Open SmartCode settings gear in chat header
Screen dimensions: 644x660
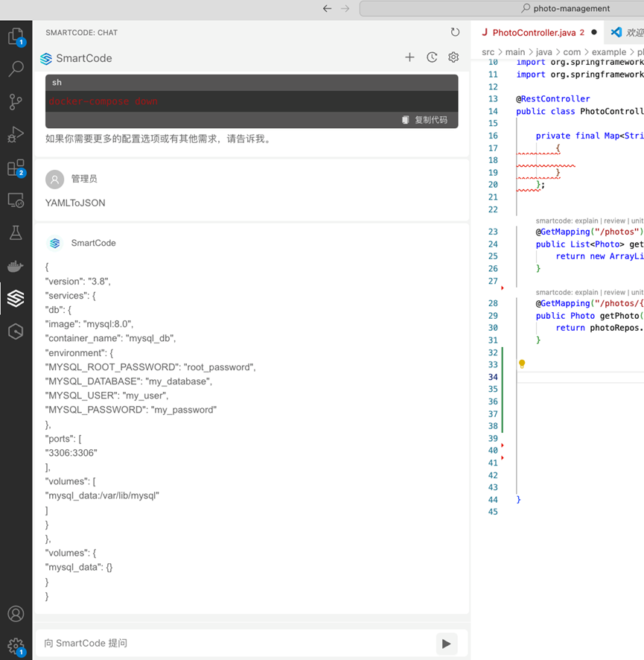click(x=453, y=57)
